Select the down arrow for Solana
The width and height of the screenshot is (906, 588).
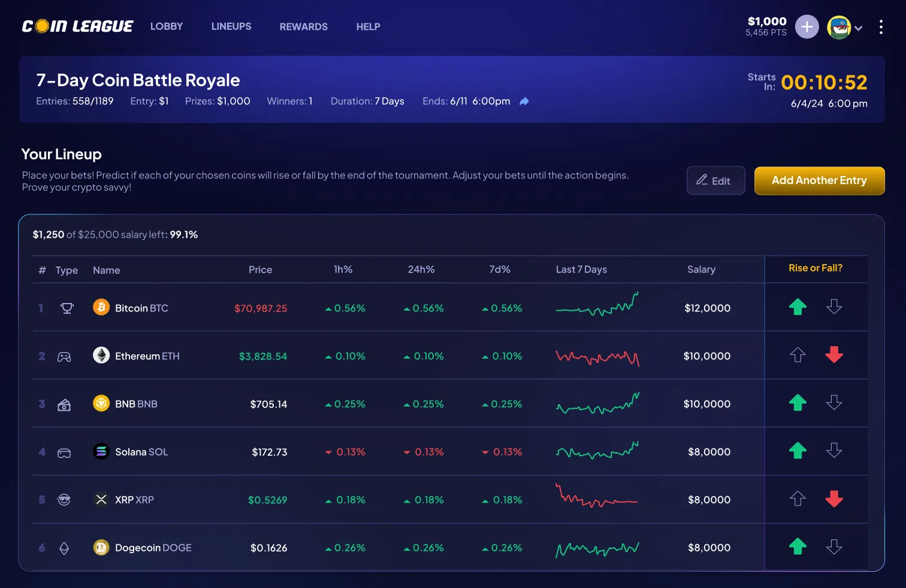coord(834,451)
